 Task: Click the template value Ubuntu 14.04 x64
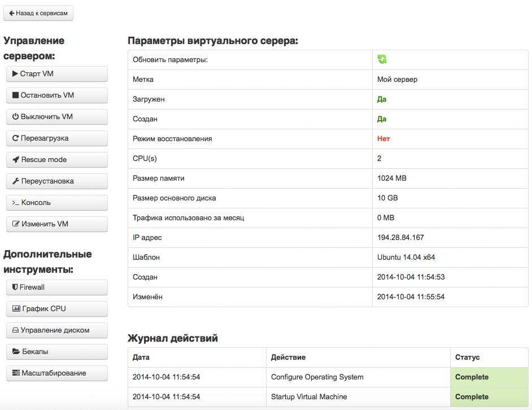pos(406,258)
